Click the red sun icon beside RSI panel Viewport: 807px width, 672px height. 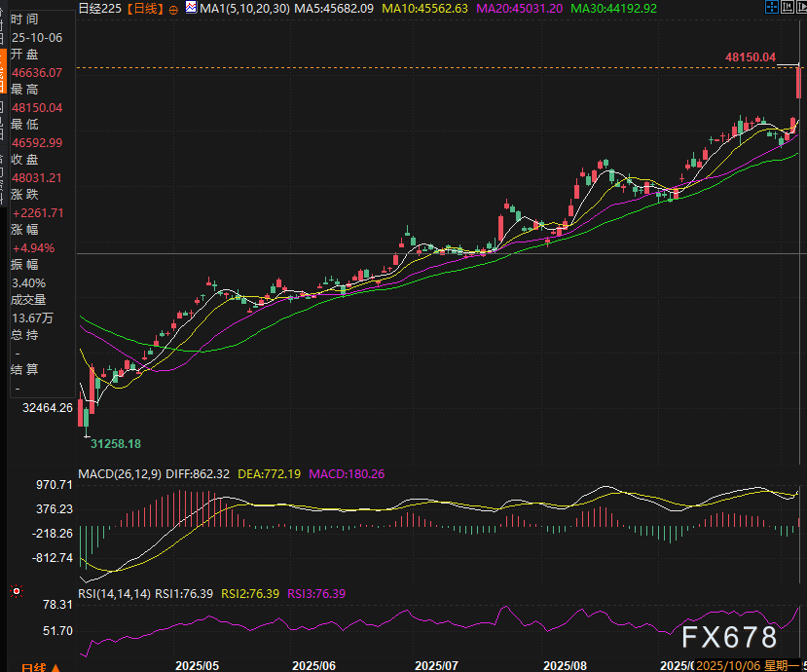tap(16, 590)
